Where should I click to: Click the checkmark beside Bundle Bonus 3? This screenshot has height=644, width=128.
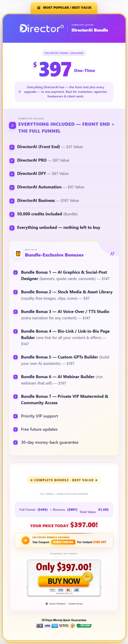(15, 312)
